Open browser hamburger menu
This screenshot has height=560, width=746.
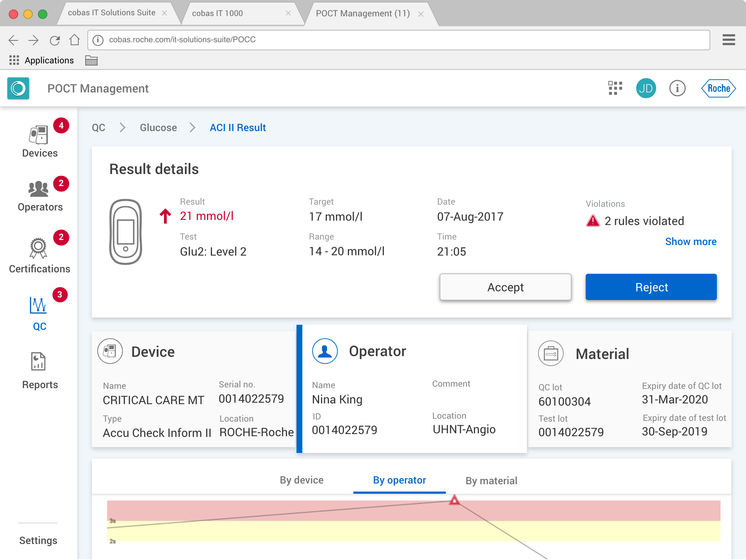coord(729,40)
